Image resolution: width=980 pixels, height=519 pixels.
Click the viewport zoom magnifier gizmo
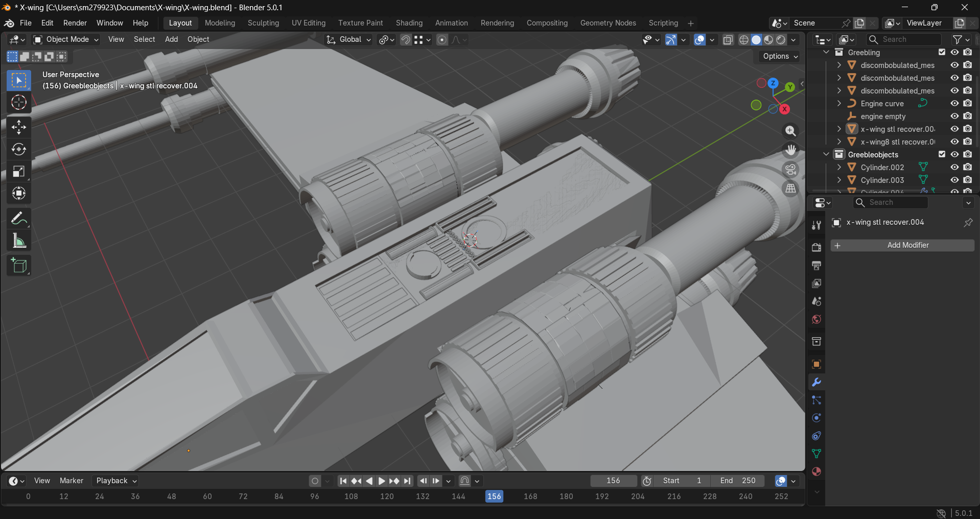coord(790,131)
